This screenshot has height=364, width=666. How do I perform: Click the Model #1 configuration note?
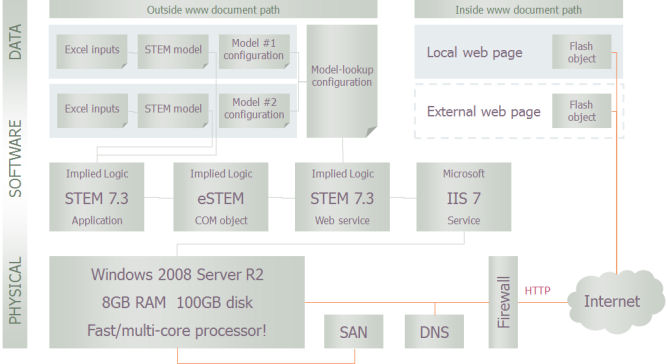click(x=254, y=51)
